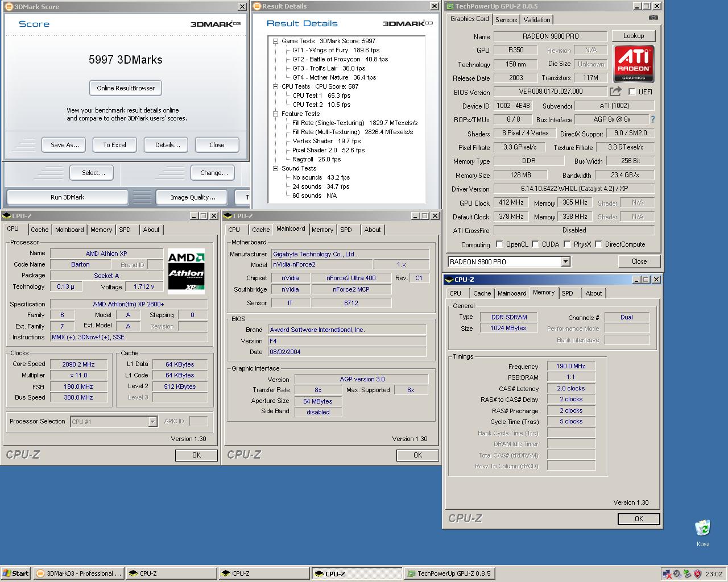Screen dimensions: 728x582
Task: Toggle the PhysX computing checkbox
Action: pyautogui.click(x=567, y=244)
